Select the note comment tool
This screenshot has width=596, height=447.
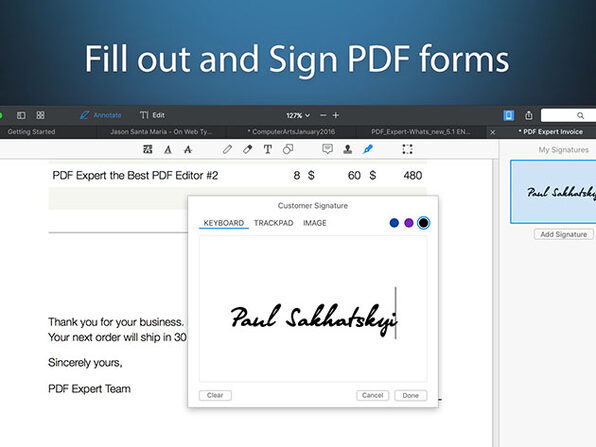click(327, 149)
